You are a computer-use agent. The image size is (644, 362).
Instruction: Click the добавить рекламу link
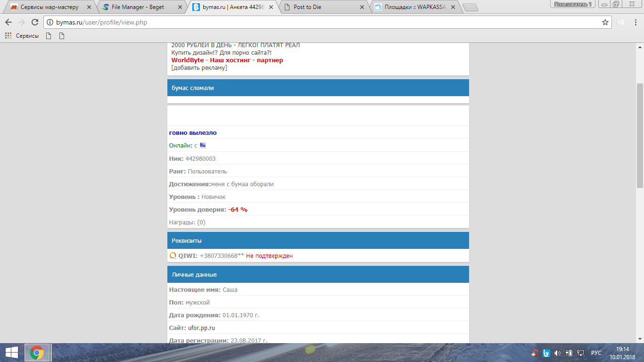pyautogui.click(x=199, y=68)
